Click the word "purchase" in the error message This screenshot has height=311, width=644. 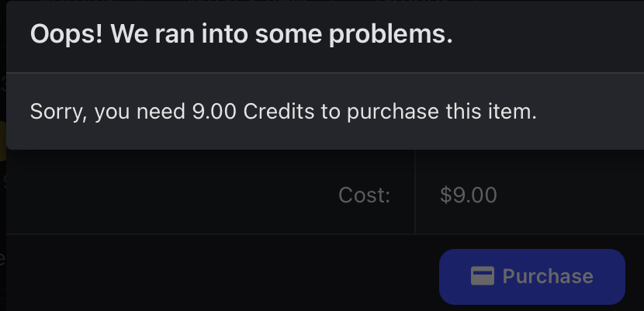click(x=392, y=112)
